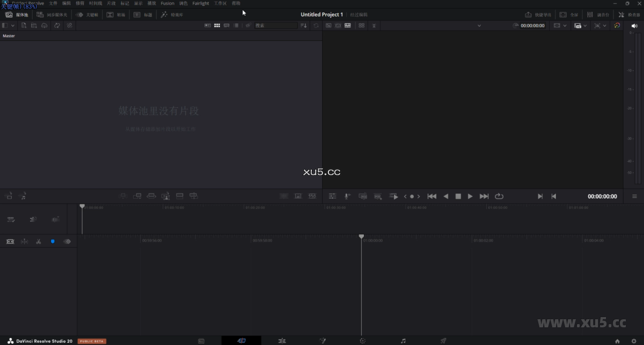644x345 pixels.
Task: Switch to the Color page icon
Action: [363, 341]
